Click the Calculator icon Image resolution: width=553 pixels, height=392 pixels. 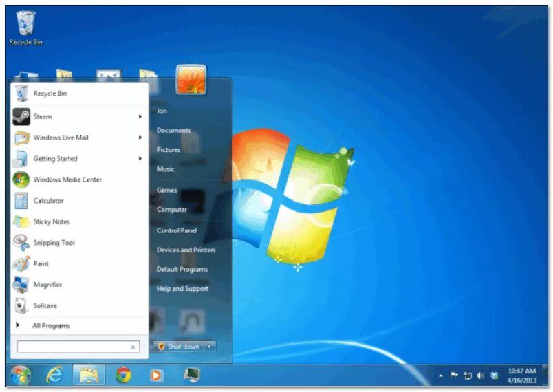21,201
